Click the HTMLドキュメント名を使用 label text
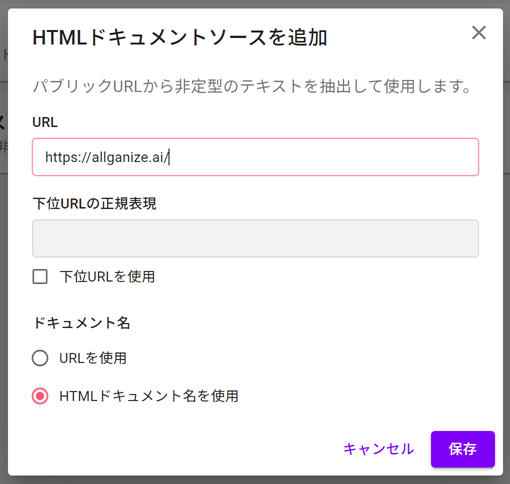The width and height of the screenshot is (510, 484). 149,396
